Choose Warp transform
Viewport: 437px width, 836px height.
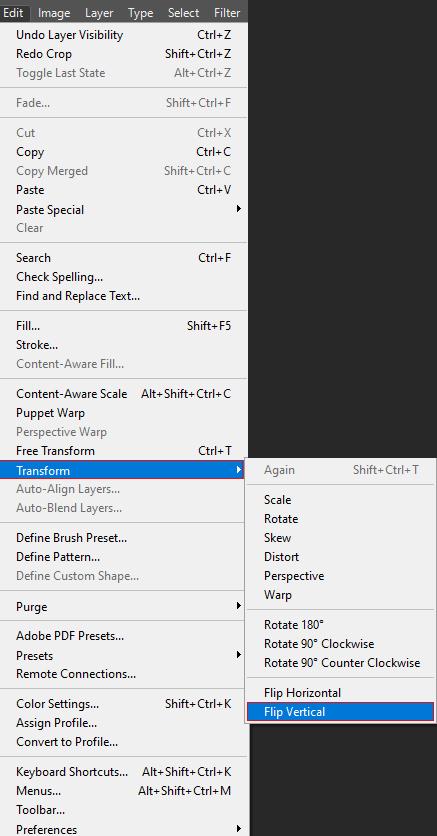point(339,594)
